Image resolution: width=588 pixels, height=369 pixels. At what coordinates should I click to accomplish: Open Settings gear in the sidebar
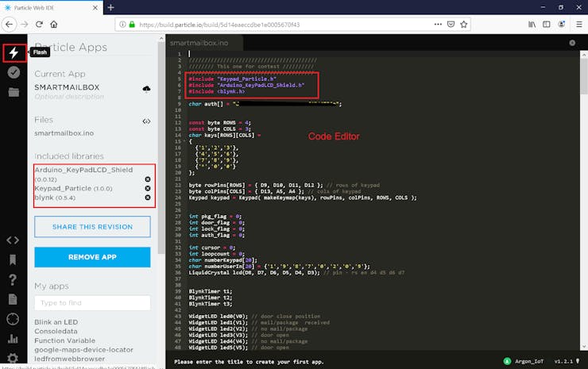(x=13, y=358)
